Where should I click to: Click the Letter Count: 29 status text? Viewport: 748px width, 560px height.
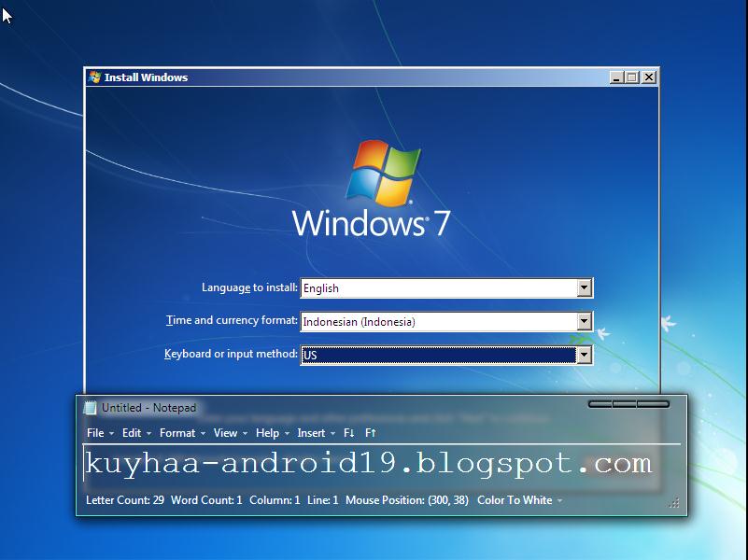point(125,500)
